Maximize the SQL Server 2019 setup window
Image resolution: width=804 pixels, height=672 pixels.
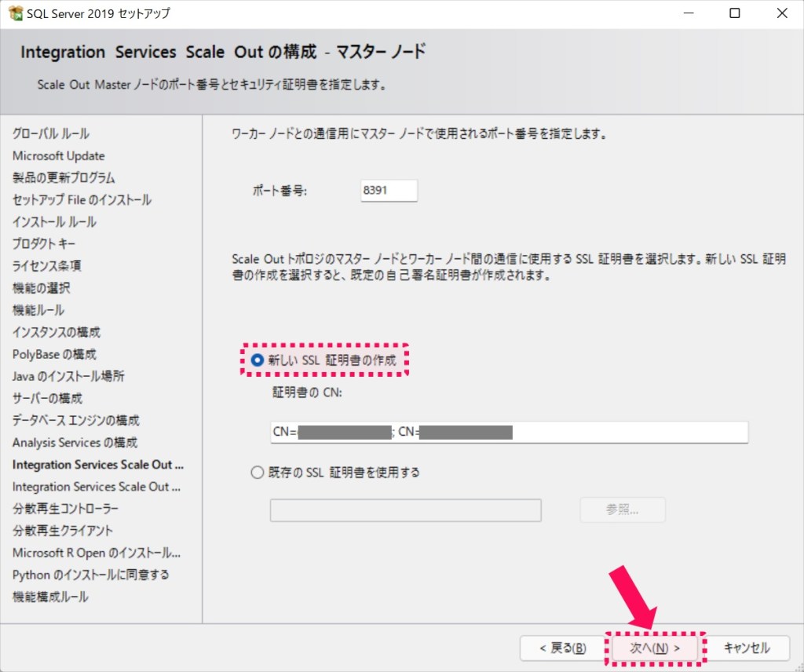click(x=735, y=13)
